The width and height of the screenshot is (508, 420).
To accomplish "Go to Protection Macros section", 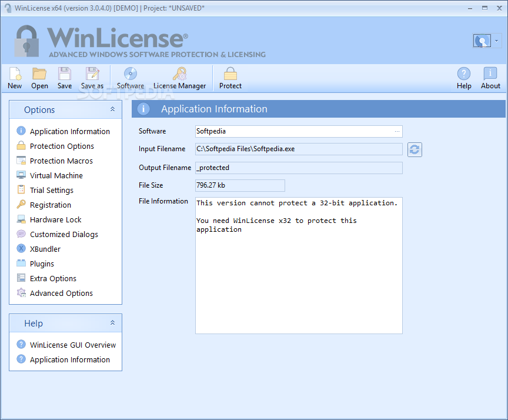I will (x=61, y=161).
